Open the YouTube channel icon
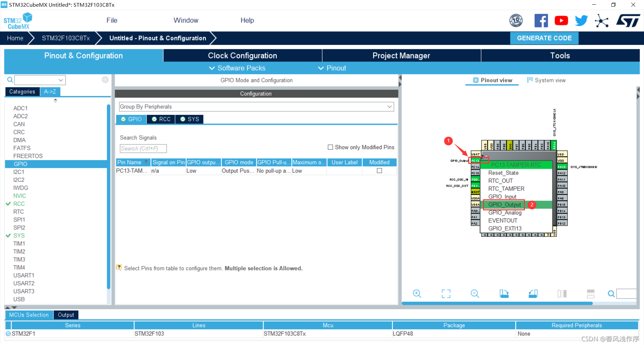Screen dimensions: 644x345 [561, 21]
